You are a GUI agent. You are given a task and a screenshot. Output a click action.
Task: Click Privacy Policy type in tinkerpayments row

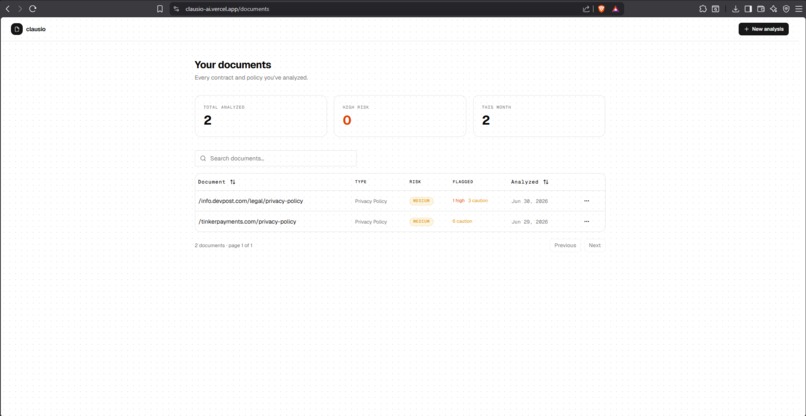[x=371, y=222]
